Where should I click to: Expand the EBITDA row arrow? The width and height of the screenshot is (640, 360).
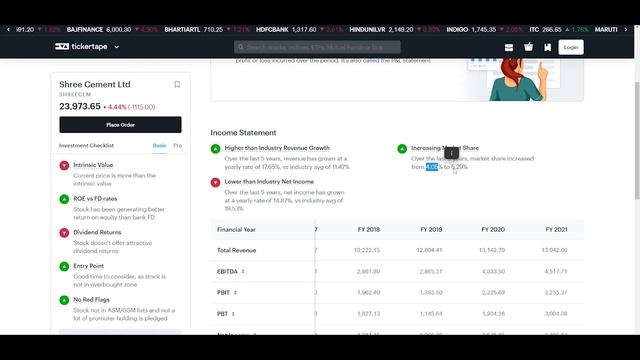click(x=243, y=271)
